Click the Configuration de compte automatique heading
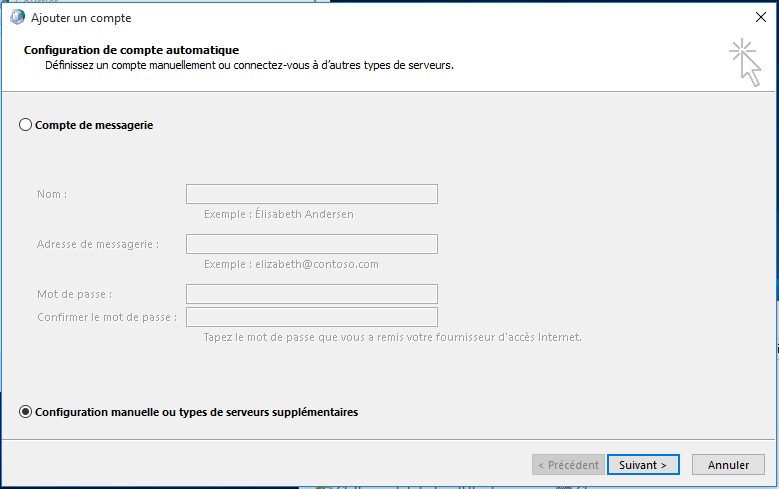Screen dimensions: 779x489 131,50
